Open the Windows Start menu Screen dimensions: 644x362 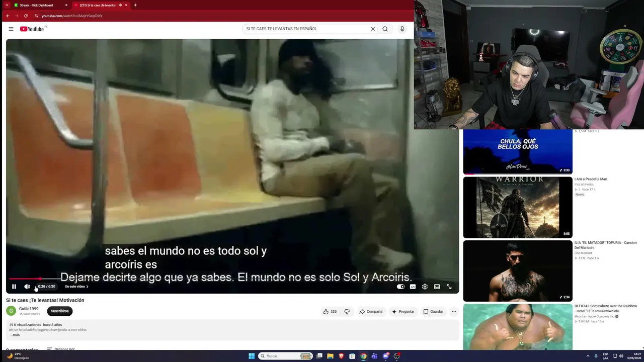point(252,356)
